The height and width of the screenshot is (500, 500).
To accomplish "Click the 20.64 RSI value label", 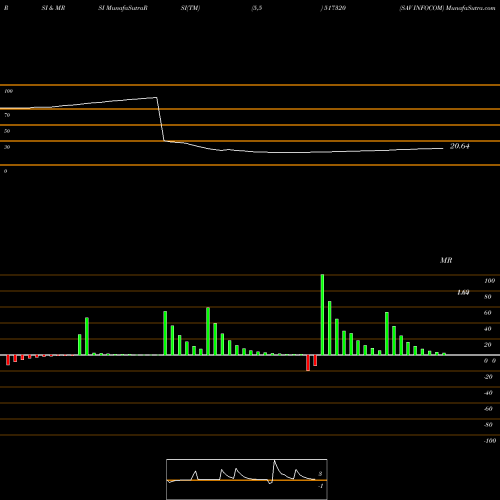I will [x=460, y=146].
